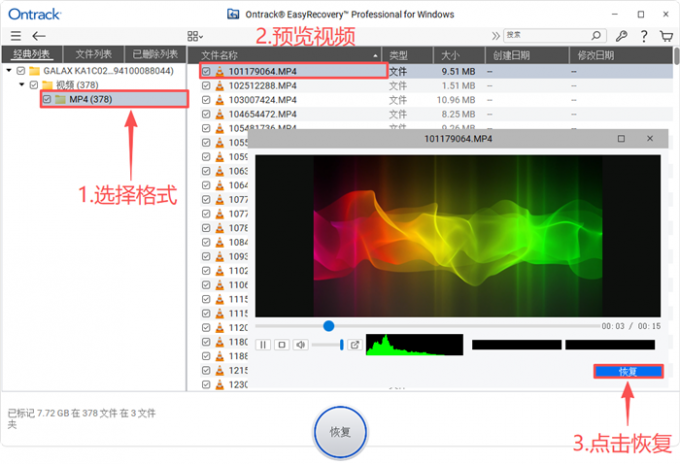Collapse the 视频 (378) folder node

(22, 84)
